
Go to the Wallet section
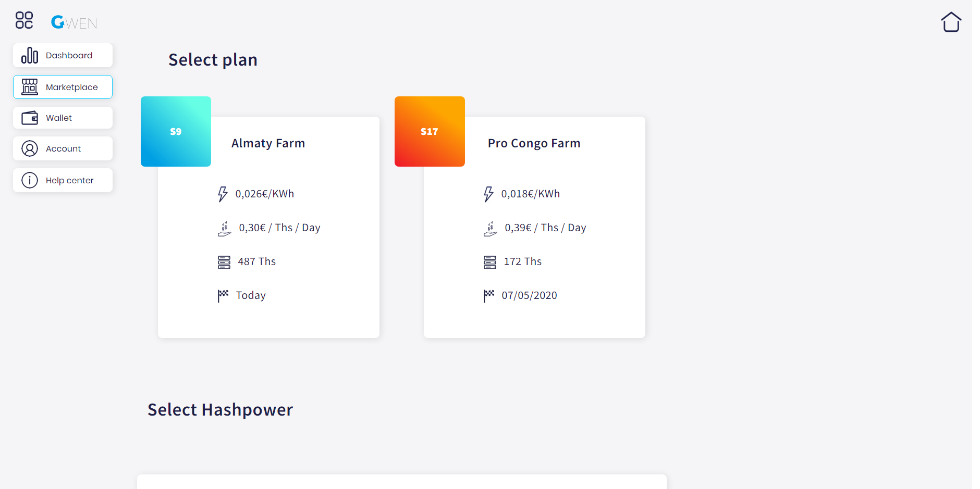click(x=63, y=118)
